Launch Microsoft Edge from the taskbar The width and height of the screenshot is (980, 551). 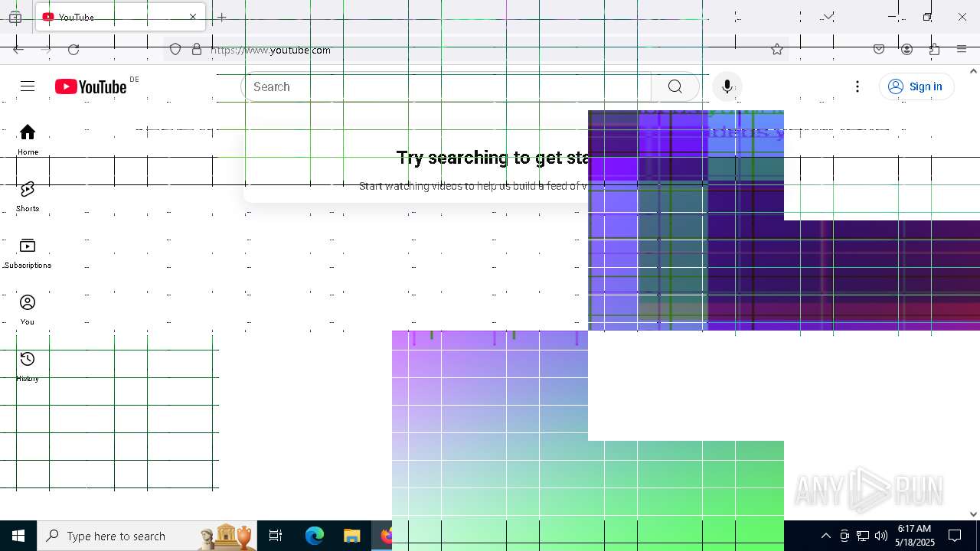coord(315,536)
